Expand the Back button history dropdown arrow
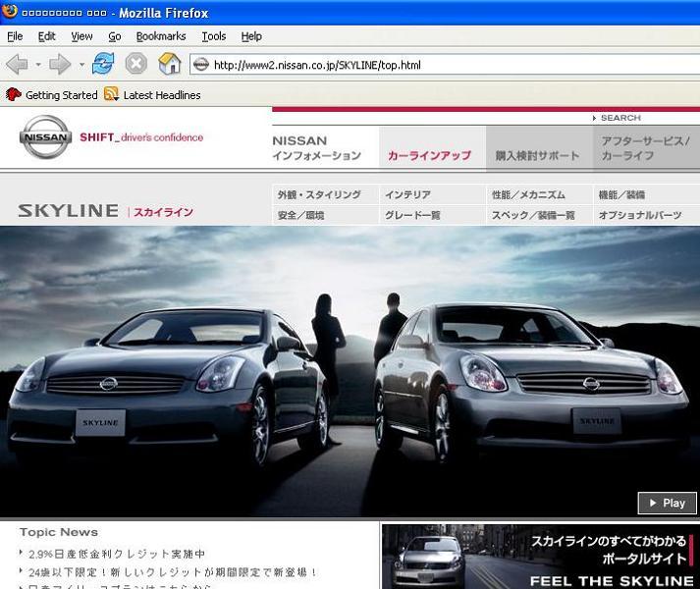The image size is (700, 589). pyautogui.click(x=38, y=65)
